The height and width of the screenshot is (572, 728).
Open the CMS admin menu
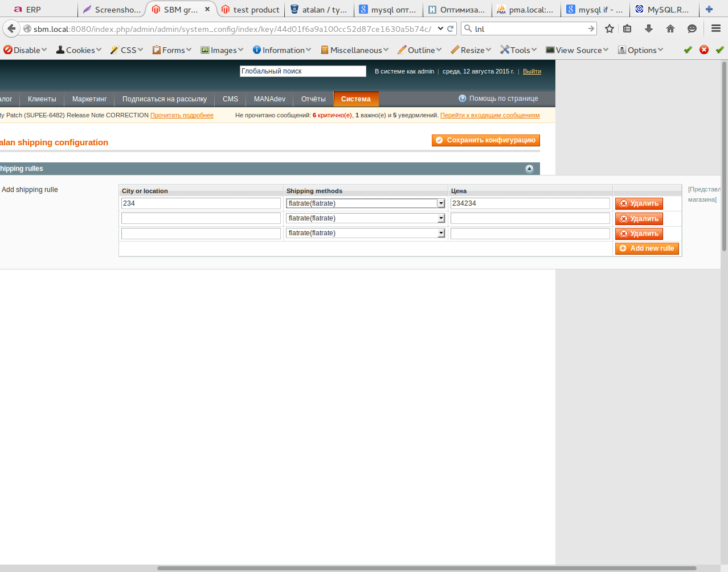tap(231, 99)
